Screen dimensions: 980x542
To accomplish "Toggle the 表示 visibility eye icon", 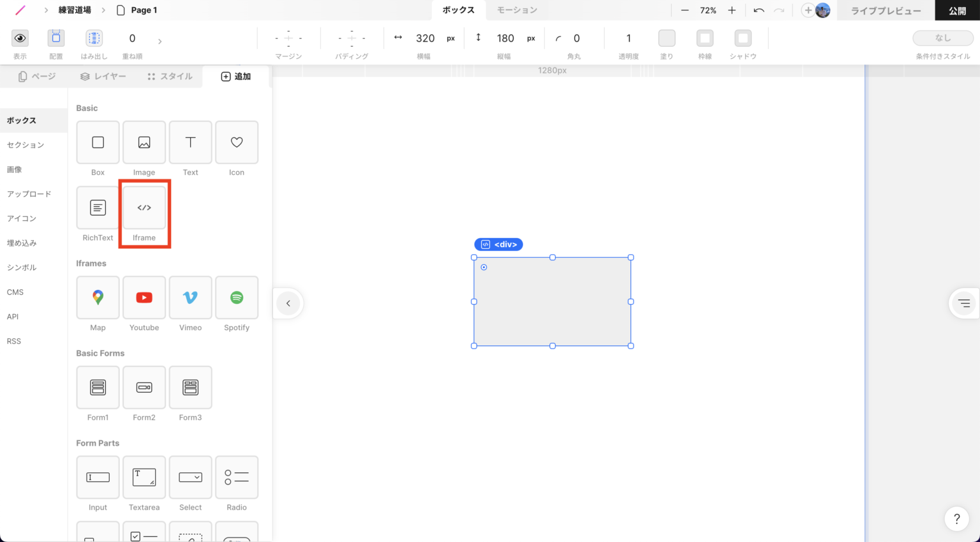I will 20,38.
